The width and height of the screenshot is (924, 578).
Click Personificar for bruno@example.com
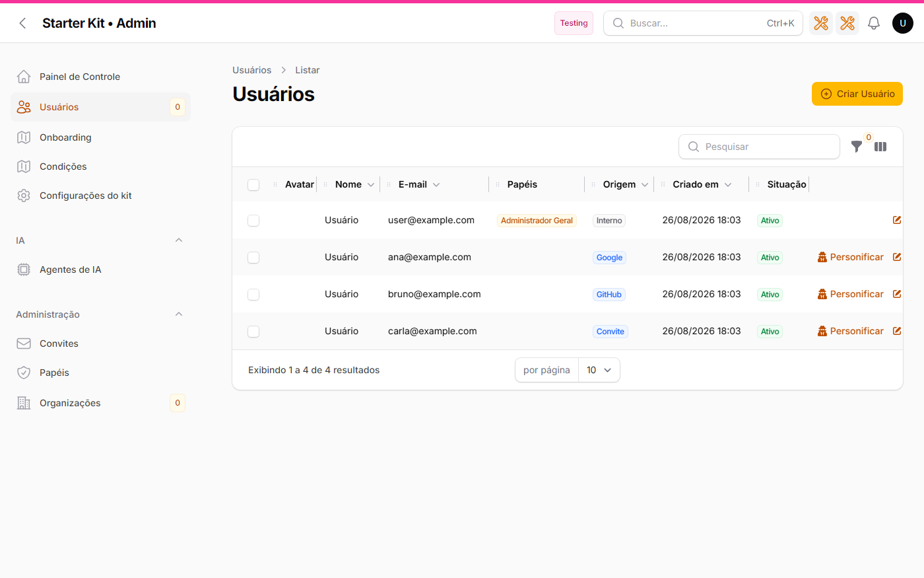[x=851, y=294]
